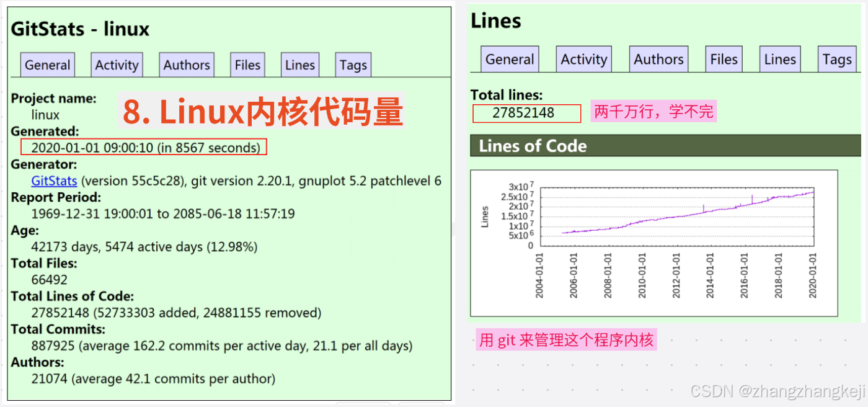Select Files tab in the Lines page
The height and width of the screenshot is (407, 868).
(x=724, y=60)
